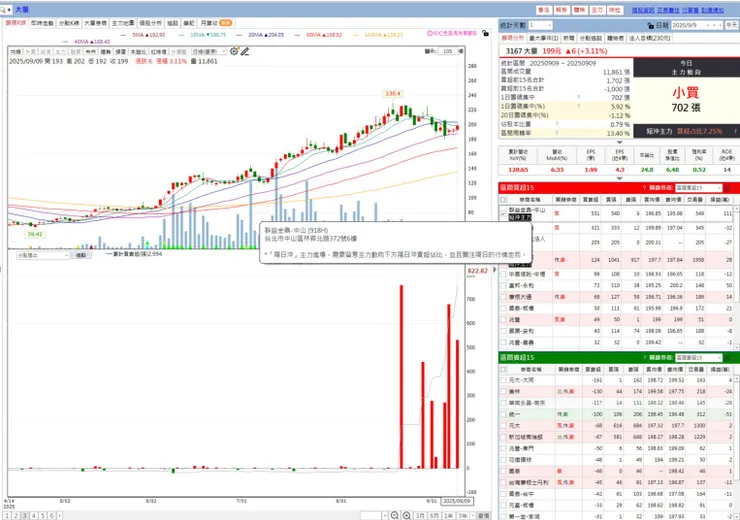Open the 新聞 tab in right panel
This screenshot has height=520, width=740.
click(x=569, y=38)
